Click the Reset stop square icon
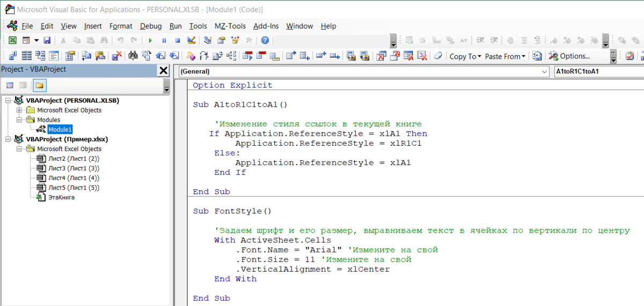 click(178, 40)
